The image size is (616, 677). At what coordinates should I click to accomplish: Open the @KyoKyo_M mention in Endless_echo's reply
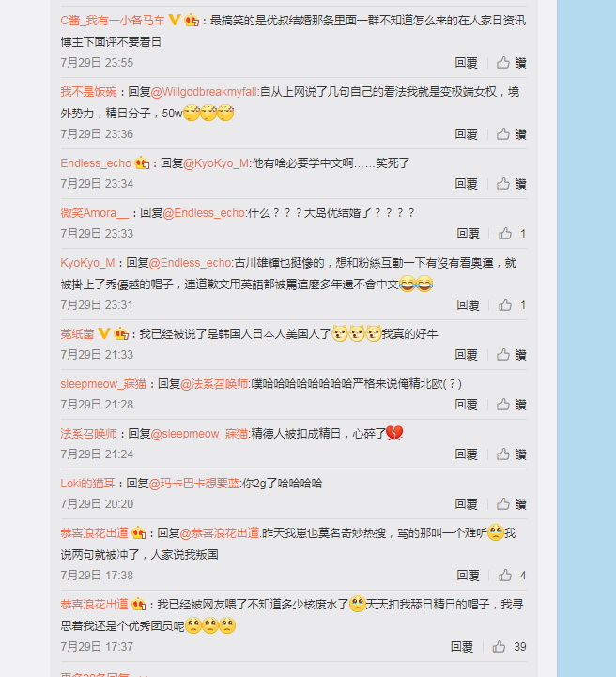pyautogui.click(x=216, y=163)
